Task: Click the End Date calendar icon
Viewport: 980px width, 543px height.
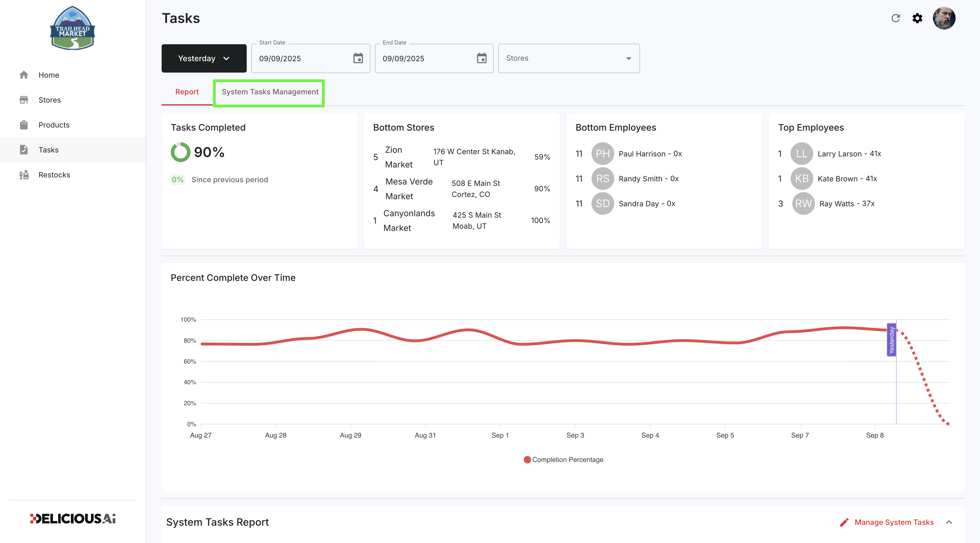Action: point(481,58)
